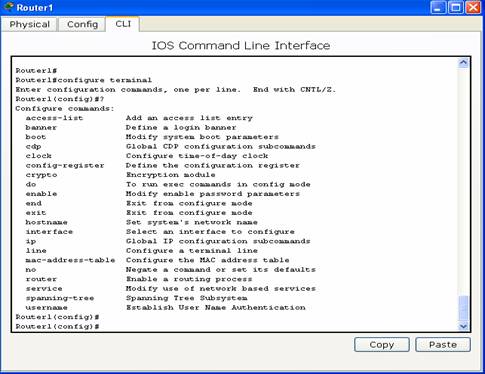
Task: Click the scrollbar down arrow
Action: click(x=463, y=326)
